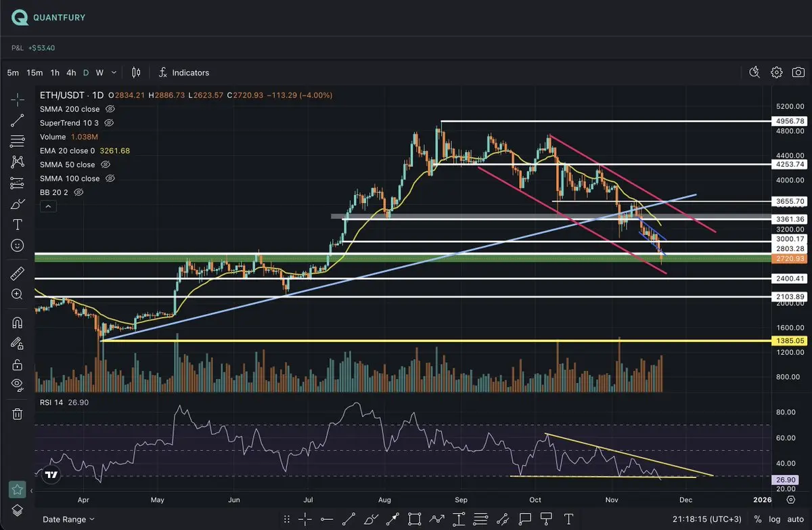Open the candlestick chart type selector
This screenshot has height=530, width=812.
(x=136, y=72)
